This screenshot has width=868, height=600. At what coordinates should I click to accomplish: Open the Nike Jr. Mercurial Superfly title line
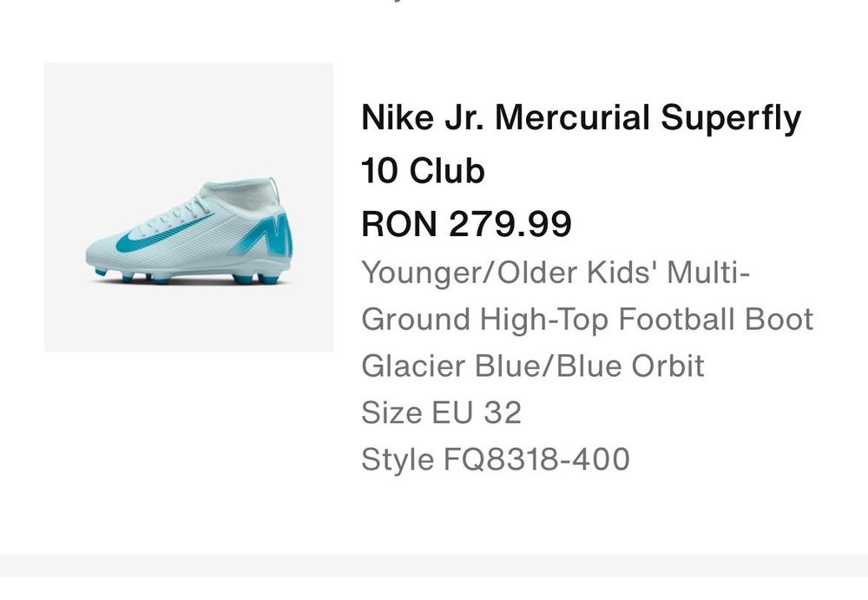(581, 118)
